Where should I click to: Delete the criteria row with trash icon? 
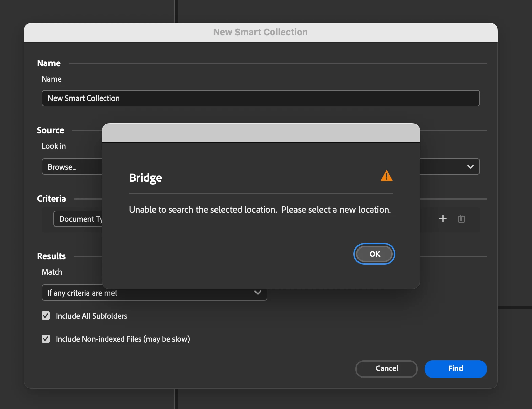pos(461,219)
